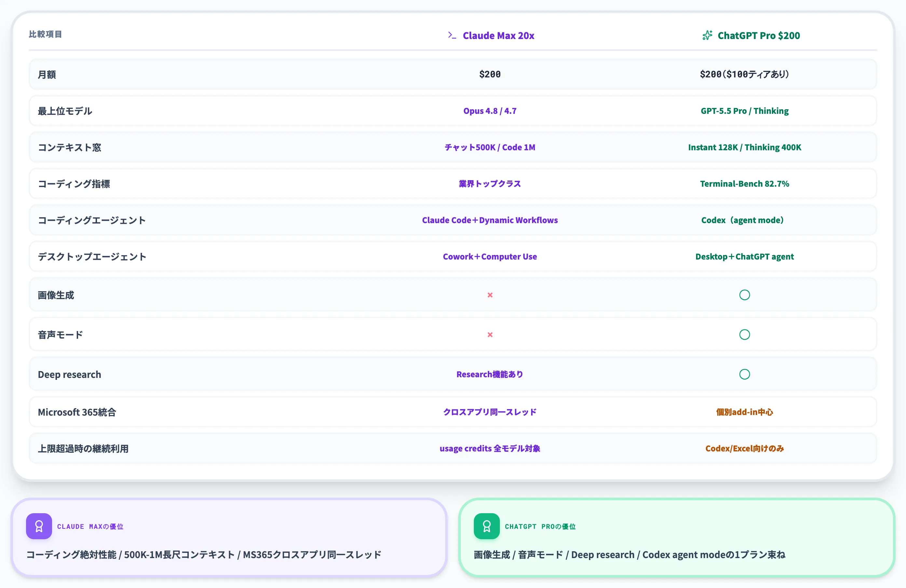Select the クロスアプリ同一スレッド cell
The height and width of the screenshot is (588, 906).
[490, 412]
